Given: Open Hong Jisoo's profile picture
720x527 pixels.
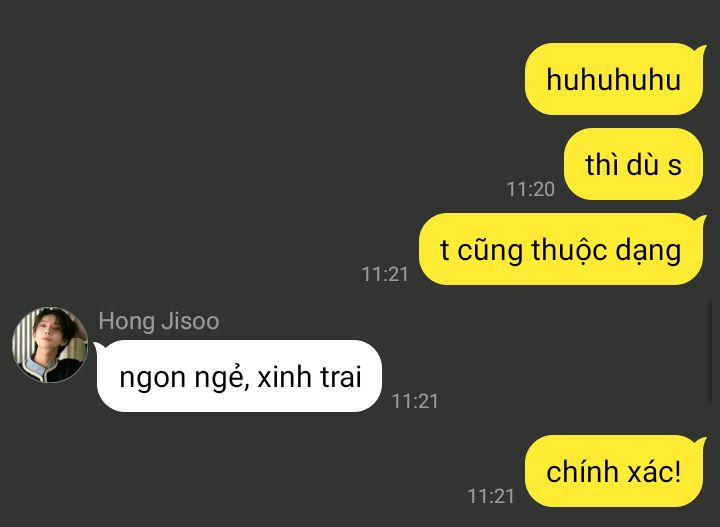Looking at the screenshot, I should (50, 345).
